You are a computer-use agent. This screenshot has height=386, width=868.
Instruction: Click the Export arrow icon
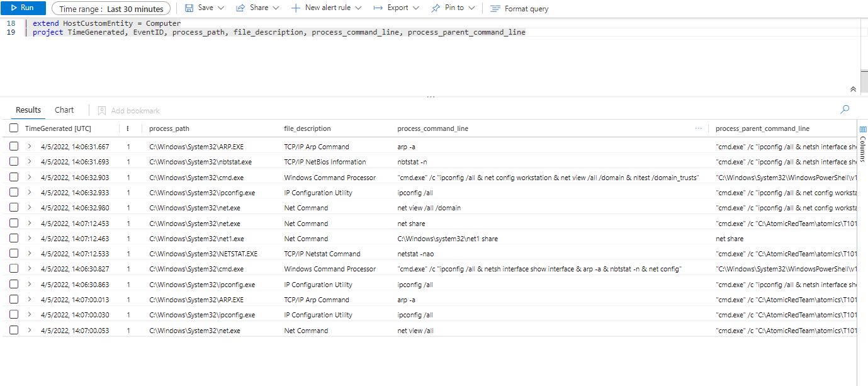coord(378,8)
